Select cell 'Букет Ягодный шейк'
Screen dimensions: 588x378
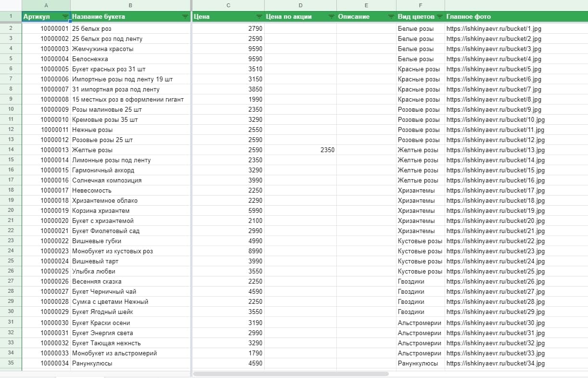(x=130, y=312)
